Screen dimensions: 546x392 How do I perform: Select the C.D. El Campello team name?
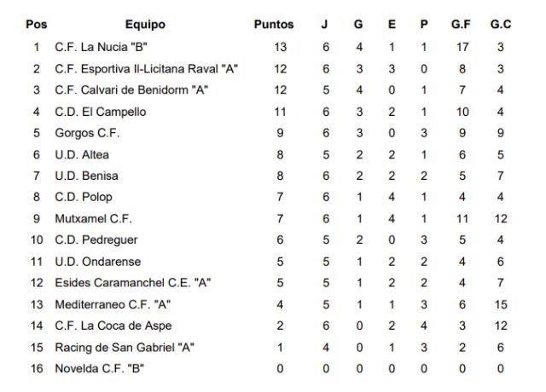[x=101, y=111]
